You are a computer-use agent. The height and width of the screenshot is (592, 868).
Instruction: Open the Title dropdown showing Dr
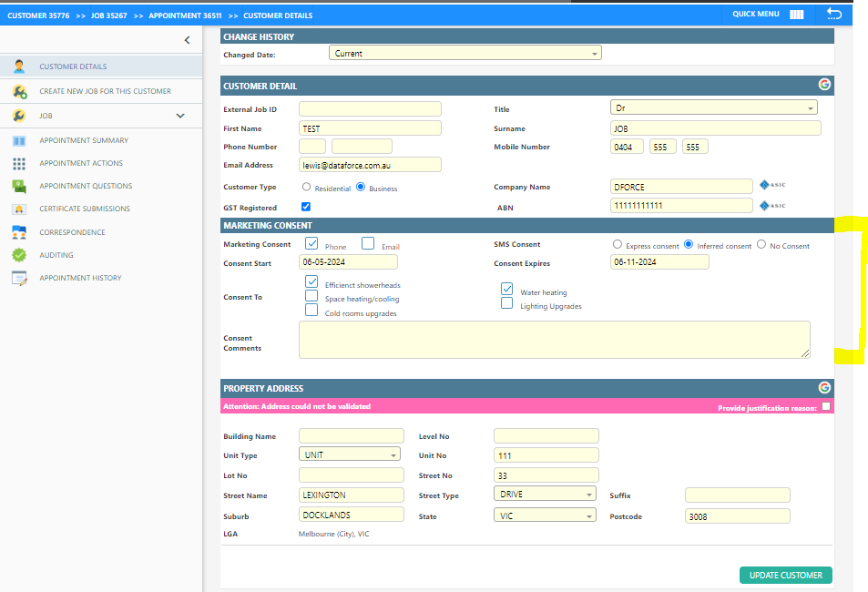714,107
